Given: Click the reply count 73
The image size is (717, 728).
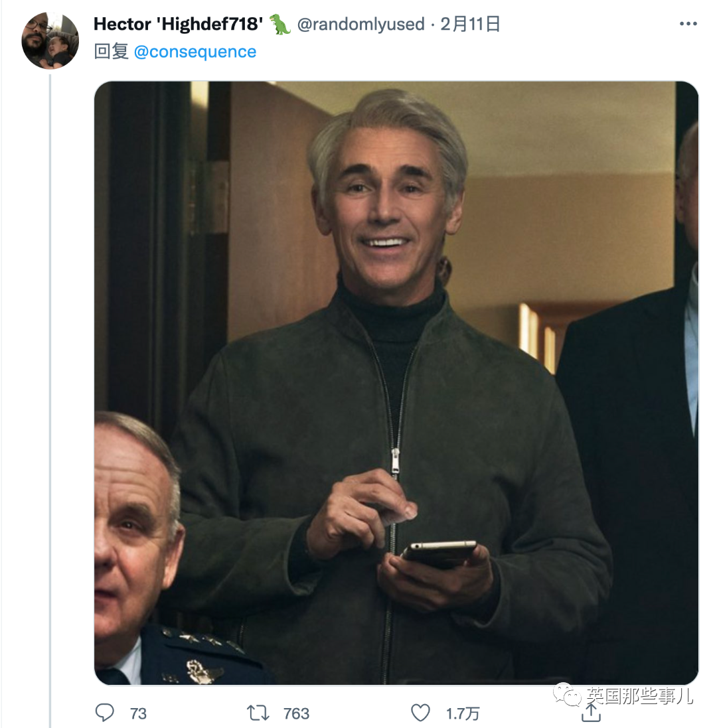Looking at the screenshot, I should [x=138, y=713].
